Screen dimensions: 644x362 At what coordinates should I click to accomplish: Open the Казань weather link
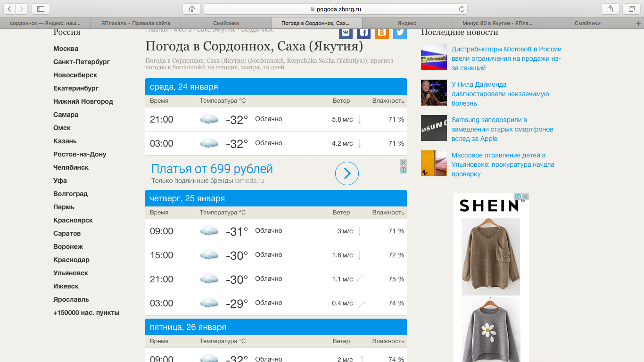point(65,141)
